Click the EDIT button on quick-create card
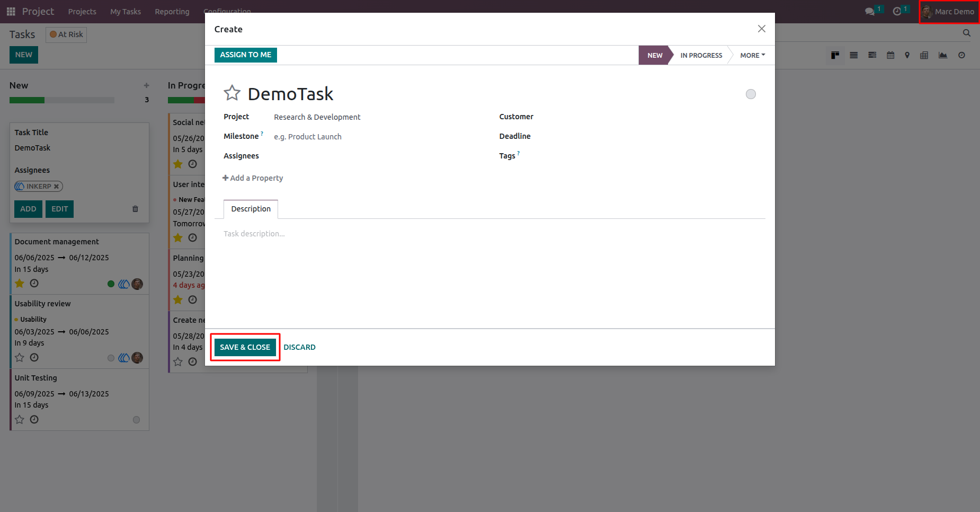The image size is (980, 512). [59, 209]
